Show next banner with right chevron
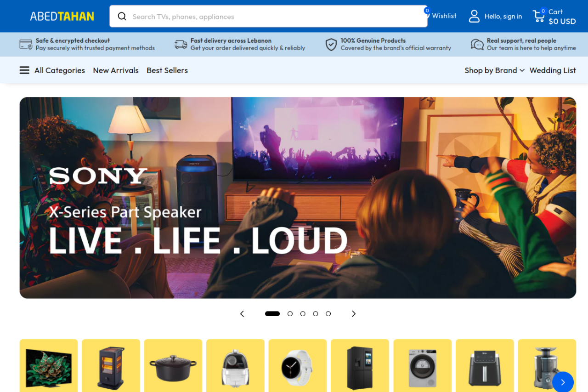588x392 pixels. click(354, 314)
